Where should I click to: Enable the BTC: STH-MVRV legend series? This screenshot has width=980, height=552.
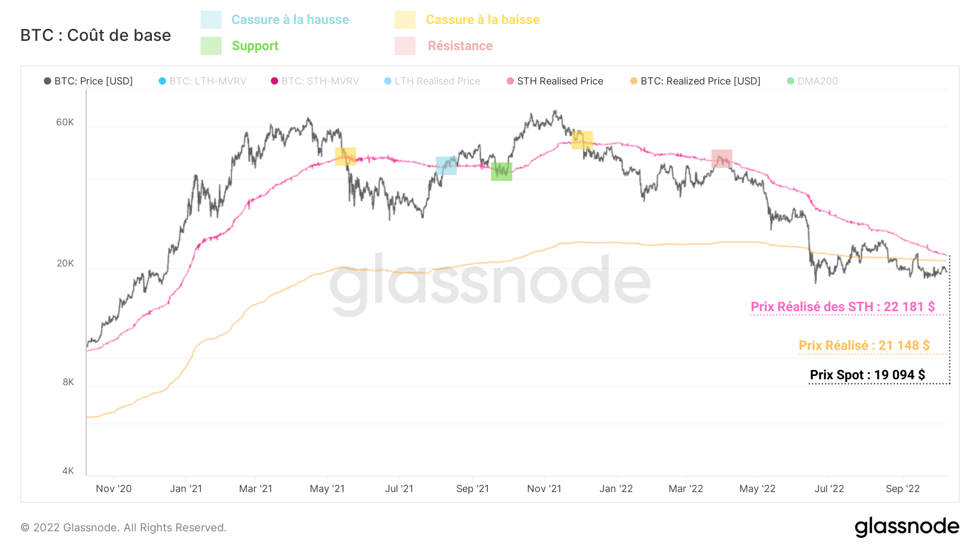click(x=315, y=81)
